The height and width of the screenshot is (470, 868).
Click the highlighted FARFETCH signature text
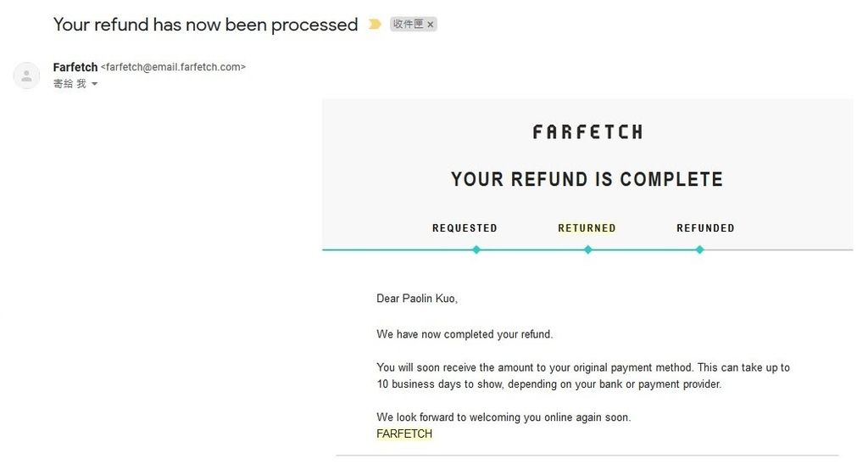(x=404, y=434)
